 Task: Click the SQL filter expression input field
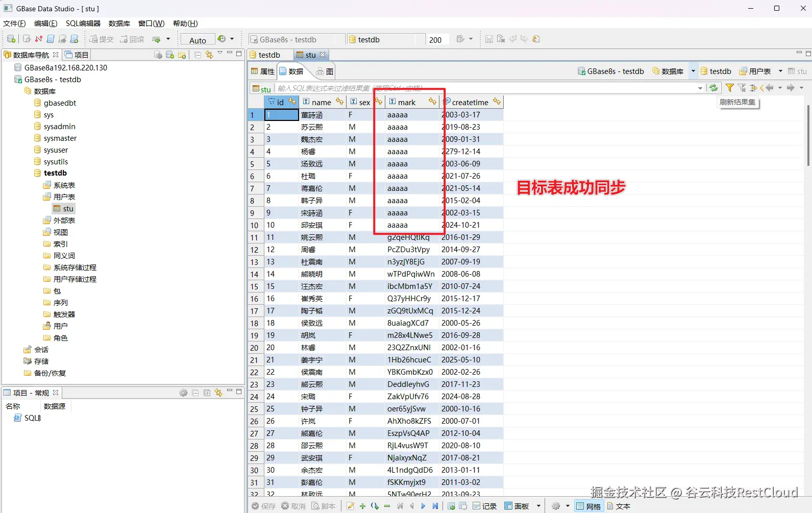pyautogui.click(x=486, y=88)
